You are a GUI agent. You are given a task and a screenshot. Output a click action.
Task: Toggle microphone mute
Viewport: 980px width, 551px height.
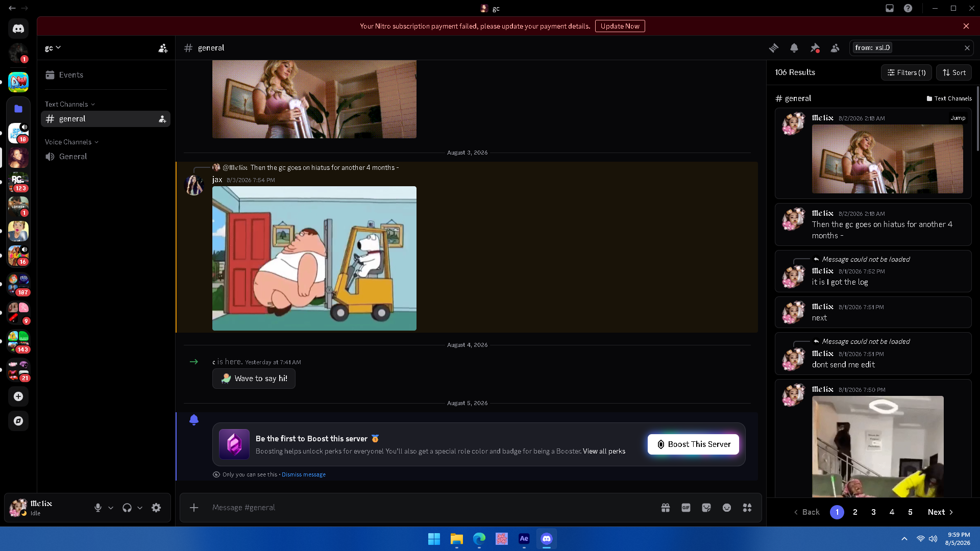(98, 508)
